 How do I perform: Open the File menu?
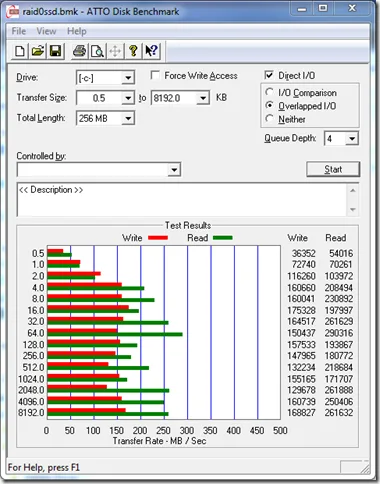click(x=19, y=31)
